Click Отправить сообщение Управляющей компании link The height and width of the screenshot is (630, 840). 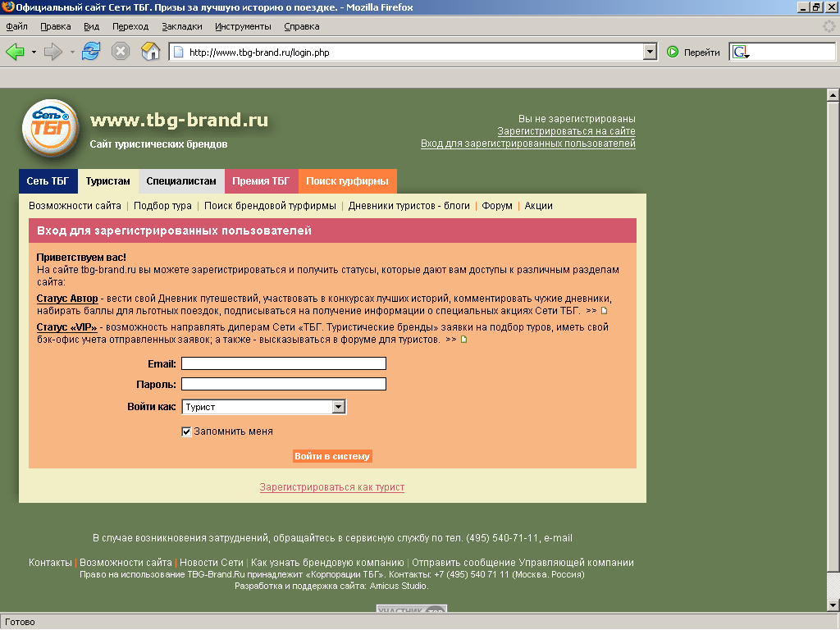pos(523,563)
